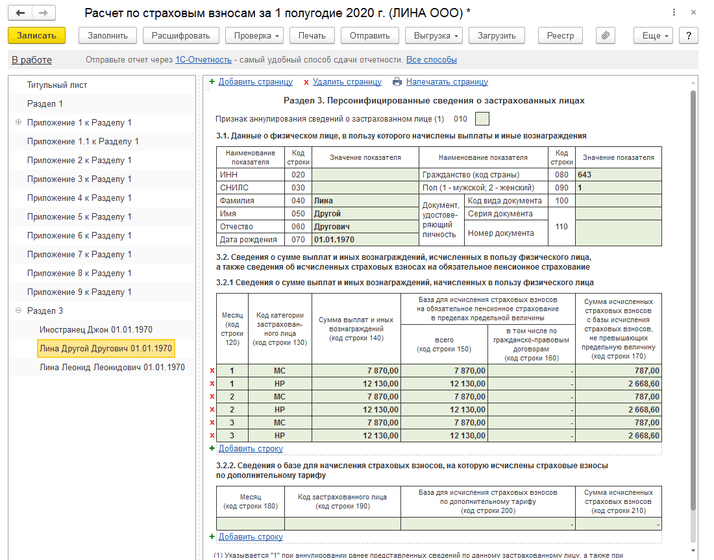This screenshot has width=714, height=560.
Task: Open the Проверка dropdown menu
Action: click(x=252, y=35)
